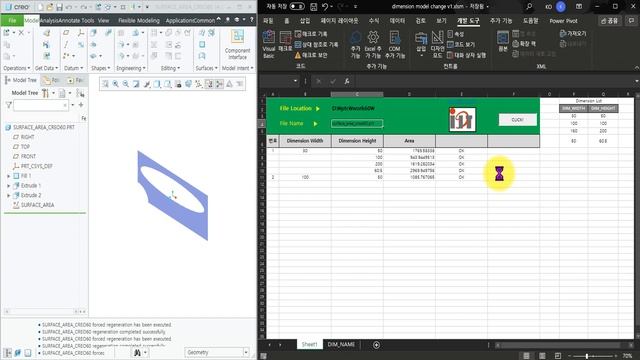Toggle 디자인 모드 design mode
640x360 pixels.
point(437,44)
